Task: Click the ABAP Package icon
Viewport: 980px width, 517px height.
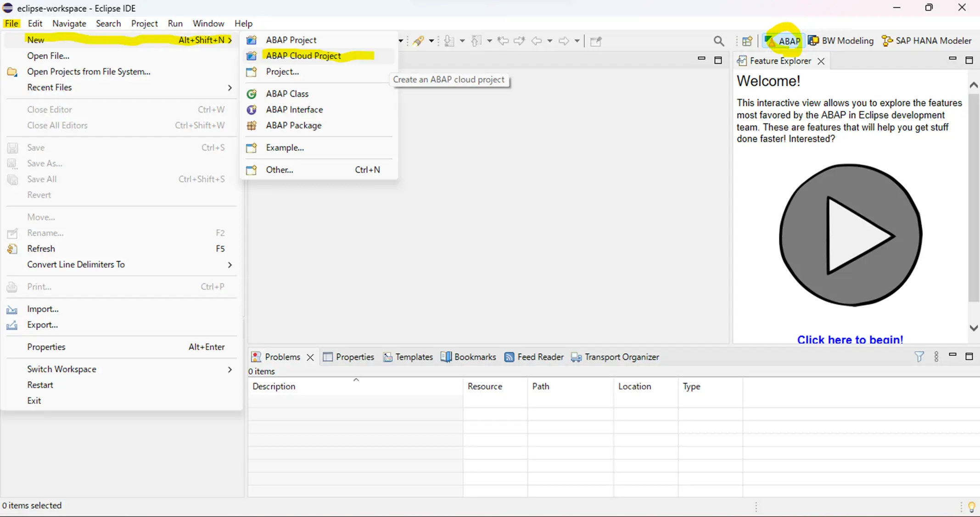Action: 252,125
